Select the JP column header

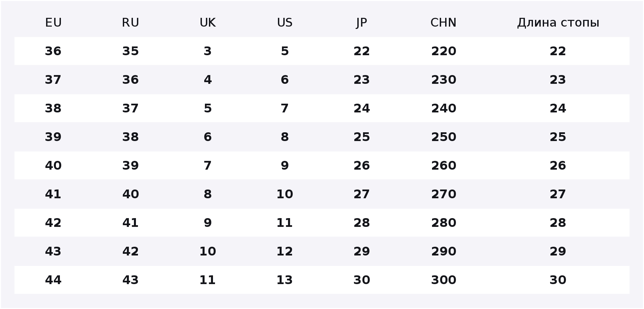[x=362, y=23]
